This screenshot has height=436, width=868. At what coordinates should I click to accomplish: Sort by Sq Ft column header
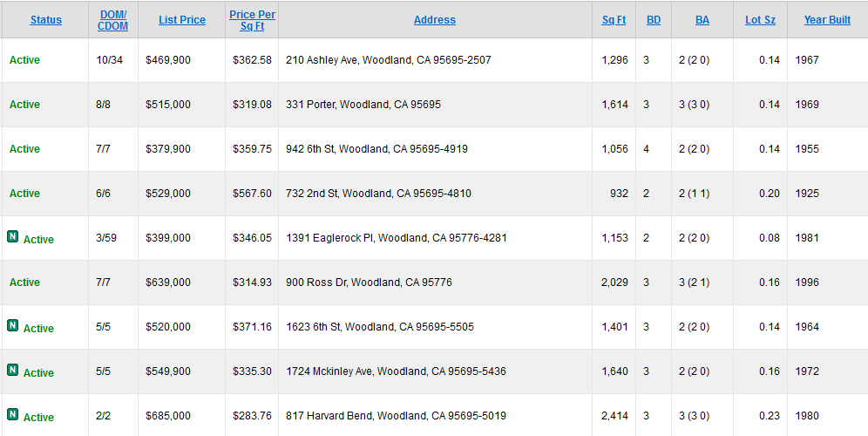(614, 20)
